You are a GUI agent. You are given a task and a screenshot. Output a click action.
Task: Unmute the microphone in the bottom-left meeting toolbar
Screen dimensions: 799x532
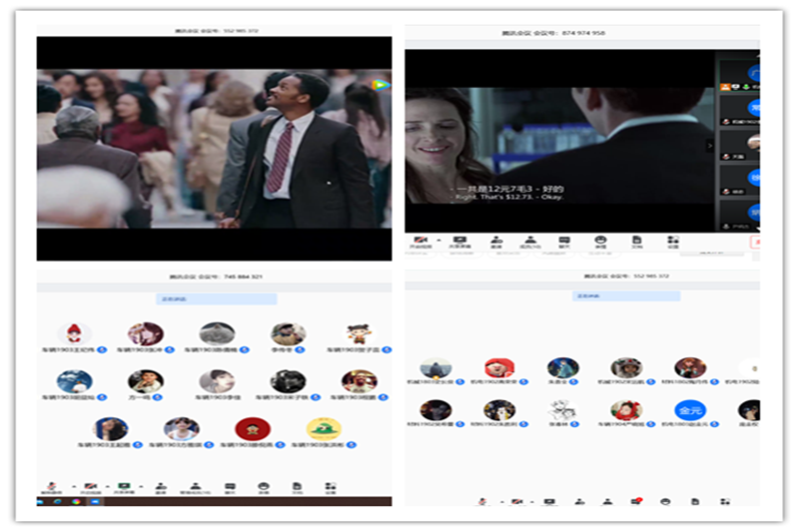(52, 488)
